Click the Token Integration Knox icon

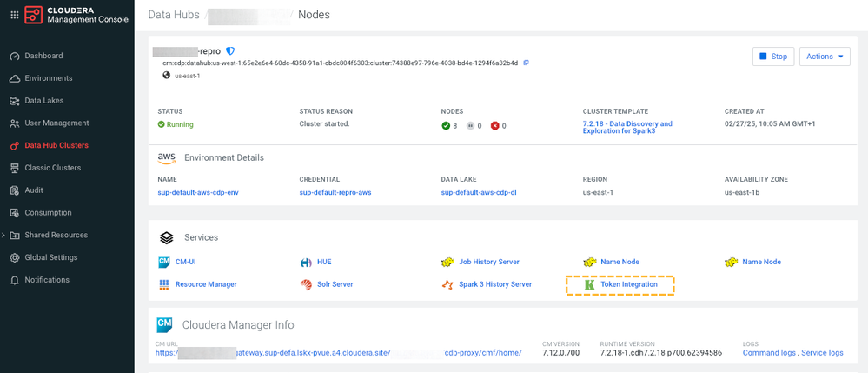click(x=589, y=284)
